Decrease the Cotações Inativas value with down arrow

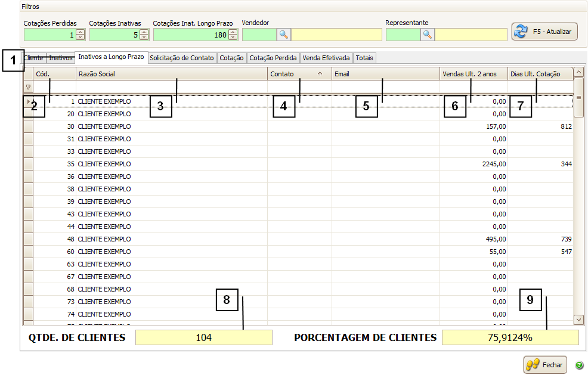(x=145, y=38)
